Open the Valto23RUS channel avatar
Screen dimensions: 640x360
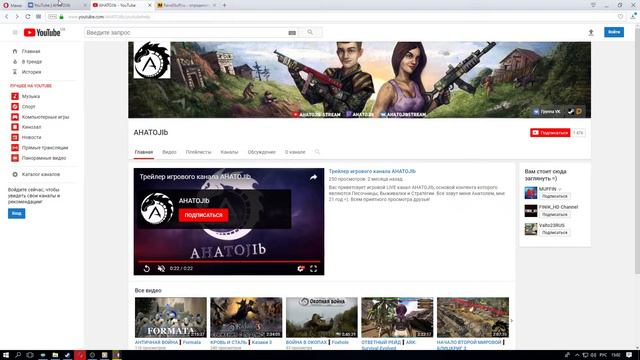(x=531, y=229)
